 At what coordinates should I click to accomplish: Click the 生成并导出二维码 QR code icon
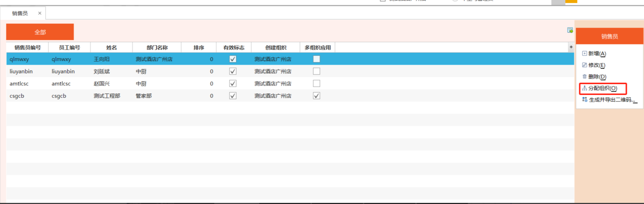[585, 100]
